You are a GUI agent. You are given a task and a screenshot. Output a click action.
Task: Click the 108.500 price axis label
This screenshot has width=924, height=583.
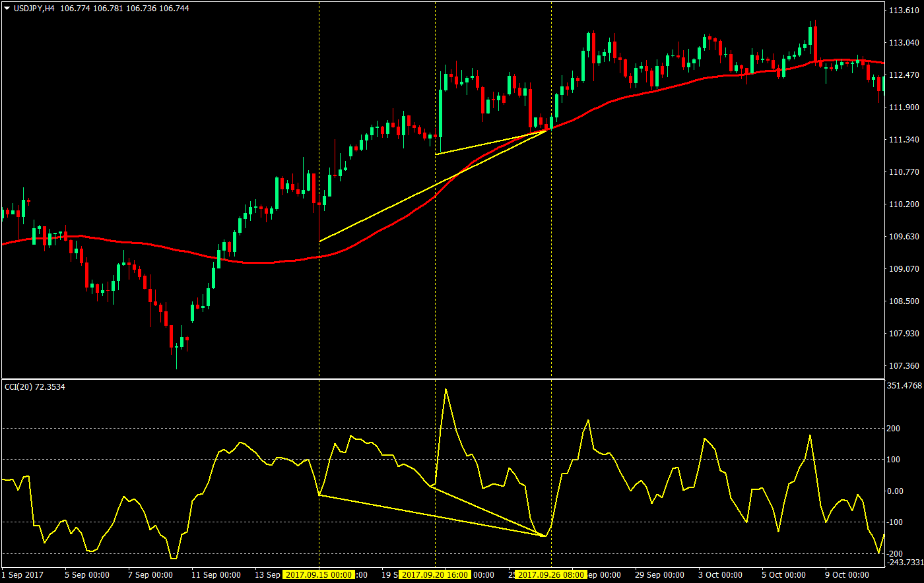[905, 301]
